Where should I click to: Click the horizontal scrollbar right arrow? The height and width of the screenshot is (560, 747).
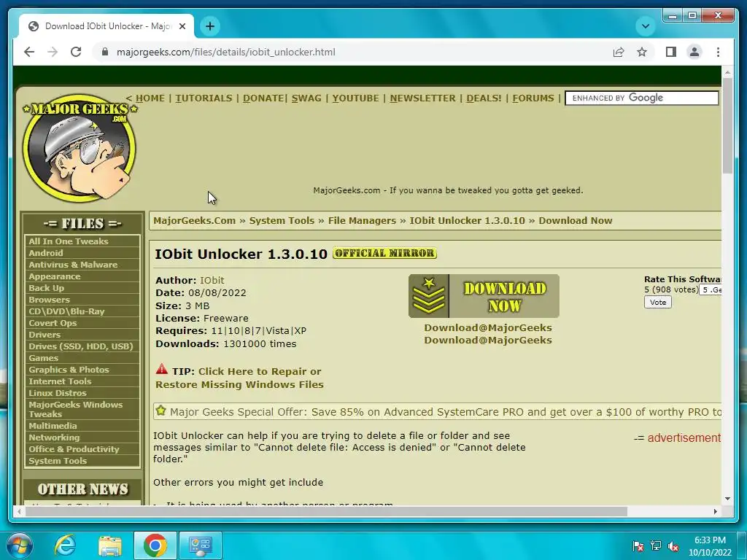(715, 511)
